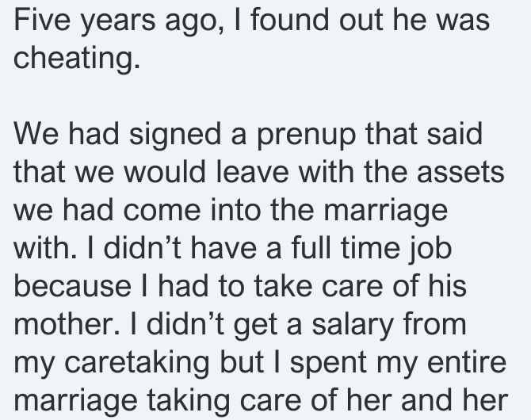Select the word "prenup" in the text
531x420 pixels.
306,135
